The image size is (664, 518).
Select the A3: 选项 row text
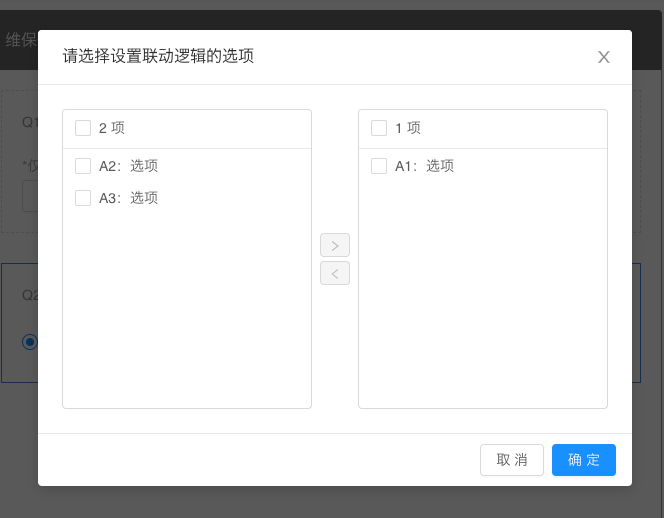pos(128,198)
